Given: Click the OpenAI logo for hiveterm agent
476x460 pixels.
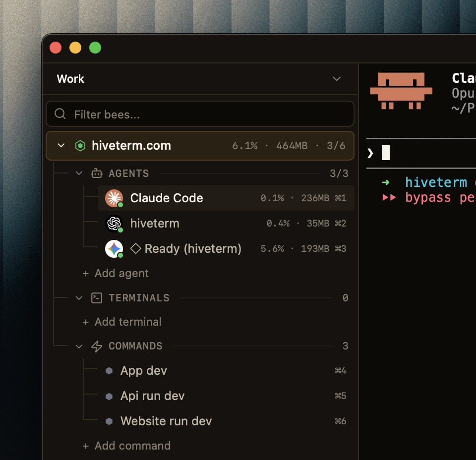Looking at the screenshot, I should click(x=114, y=224).
